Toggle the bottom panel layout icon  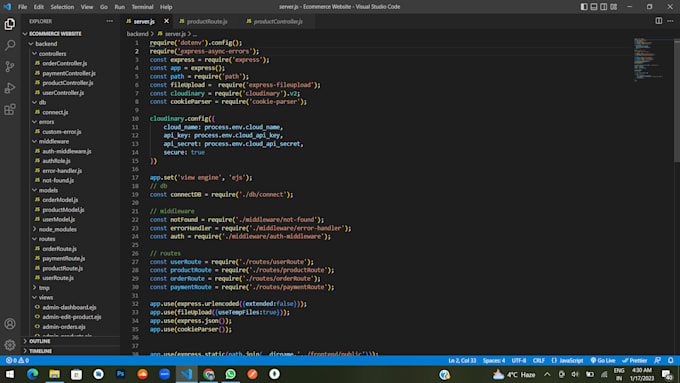point(594,7)
